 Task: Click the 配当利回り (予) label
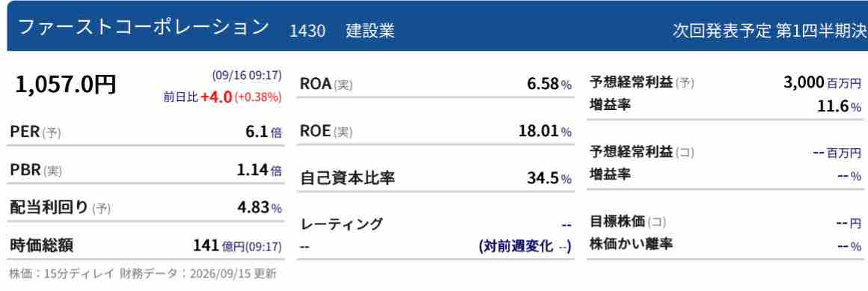point(61,207)
